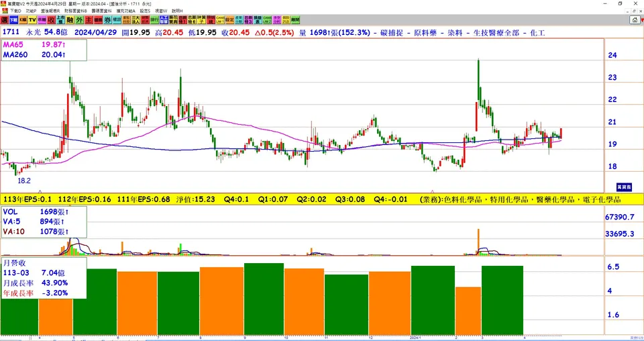Click the red 選 toolbar icon
The width and height of the screenshot is (644, 341).
[x=4, y=19]
